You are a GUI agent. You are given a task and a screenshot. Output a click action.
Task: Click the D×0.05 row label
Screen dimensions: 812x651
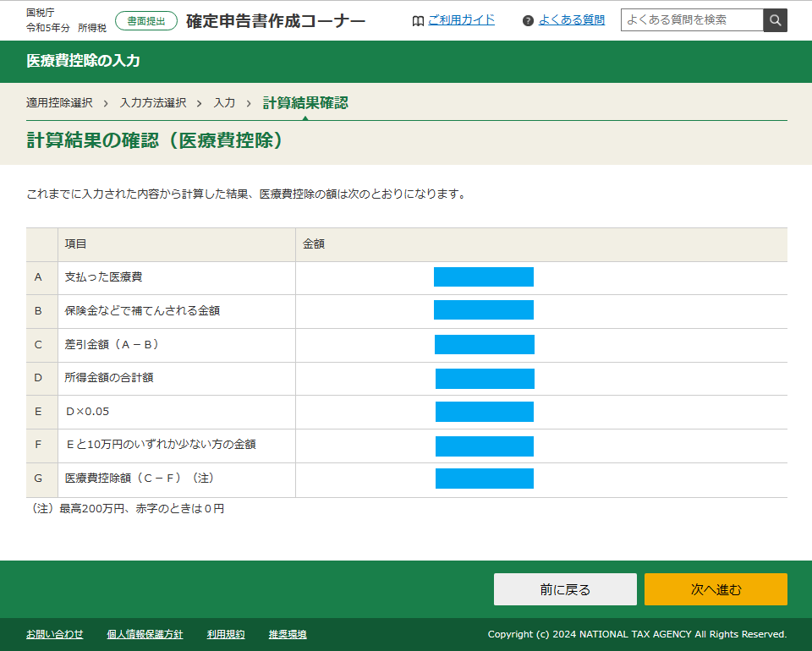(87, 412)
